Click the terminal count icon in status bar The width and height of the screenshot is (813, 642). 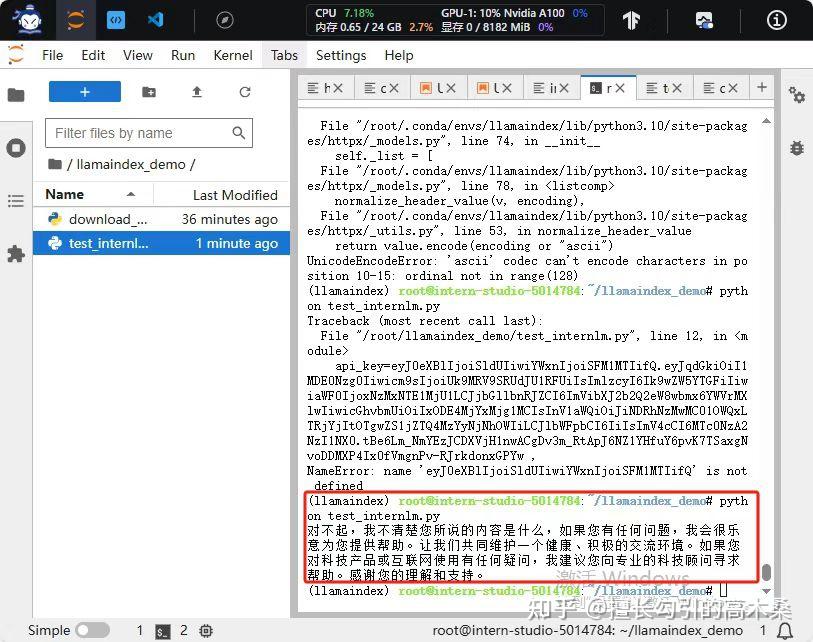pyautogui.click(x=163, y=631)
